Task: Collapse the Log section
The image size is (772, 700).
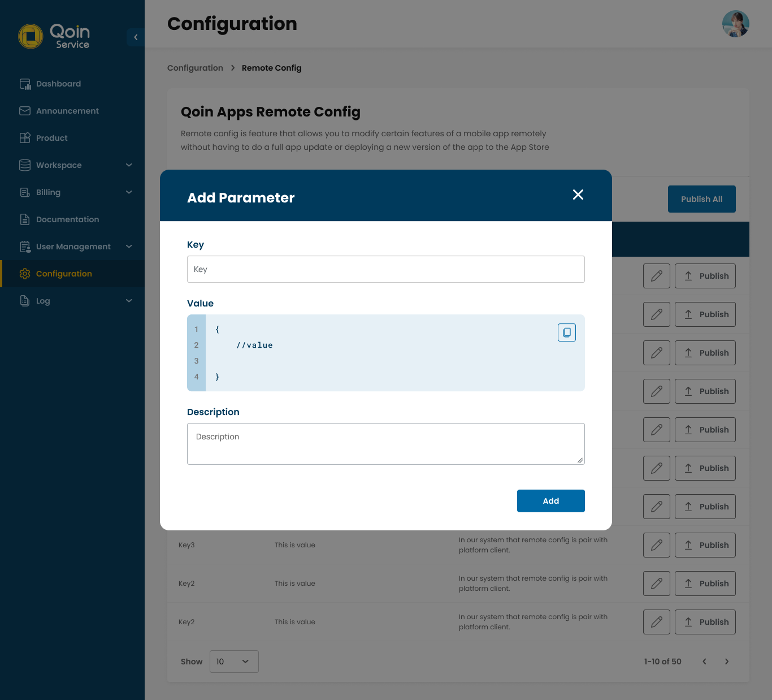Action: 129,300
